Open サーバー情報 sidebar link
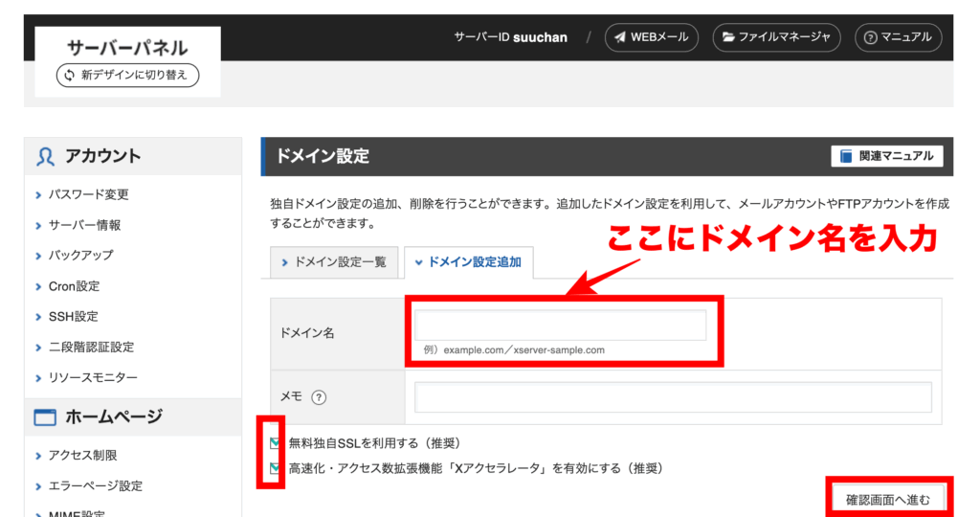The width and height of the screenshot is (980, 517). click(x=84, y=225)
